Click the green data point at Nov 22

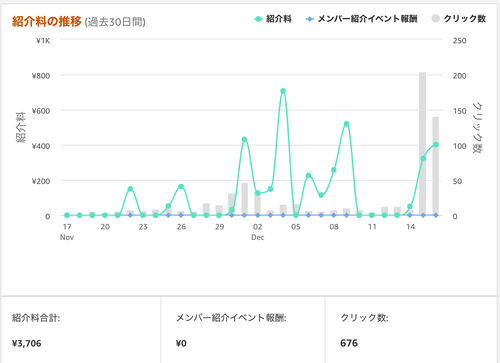pyautogui.click(x=130, y=189)
